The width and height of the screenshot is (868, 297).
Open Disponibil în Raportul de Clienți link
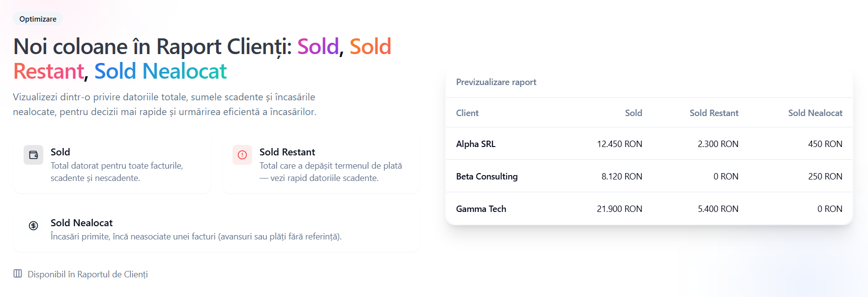87,274
